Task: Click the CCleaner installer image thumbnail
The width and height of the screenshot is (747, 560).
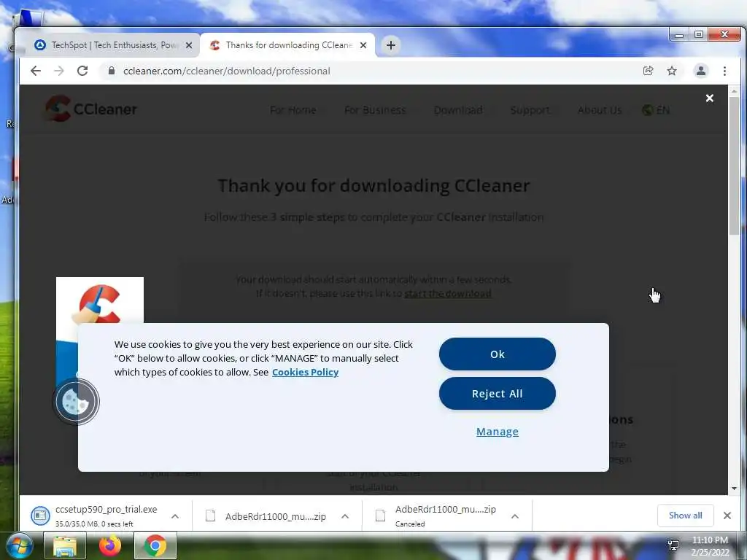Action: (x=99, y=300)
